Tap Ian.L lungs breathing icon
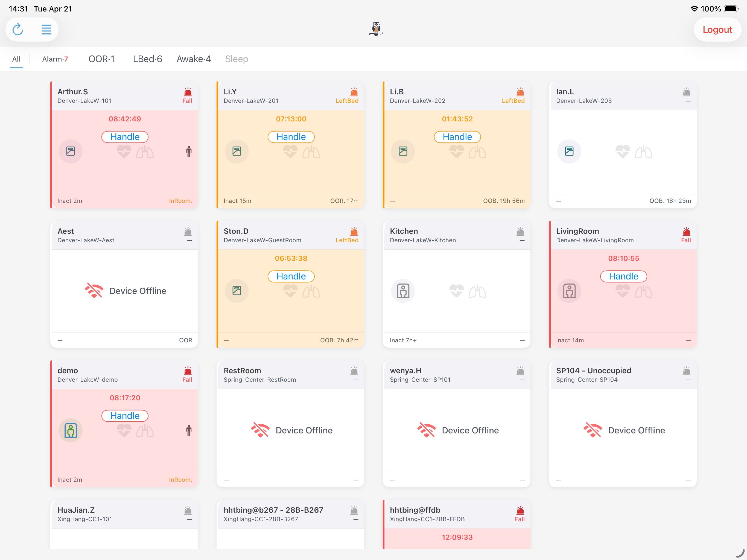The image size is (747, 560). pos(643,152)
